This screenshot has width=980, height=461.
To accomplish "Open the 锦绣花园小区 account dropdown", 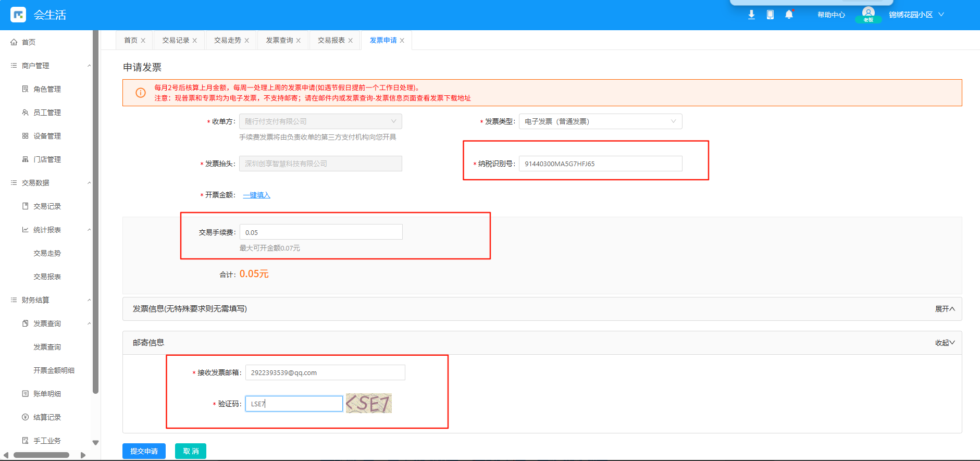I will [916, 15].
